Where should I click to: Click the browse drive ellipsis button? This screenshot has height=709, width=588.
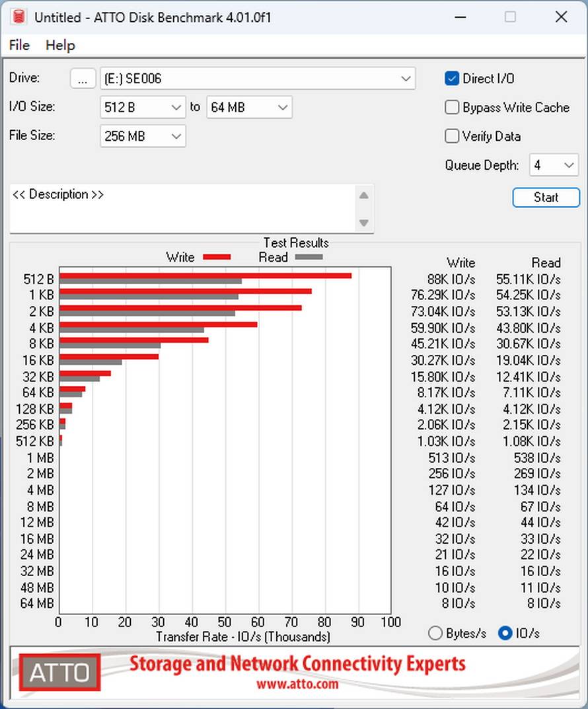83,79
